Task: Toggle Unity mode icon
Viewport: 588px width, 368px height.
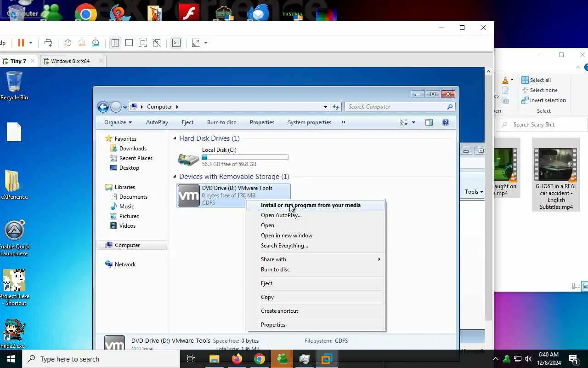Action: 157,43
